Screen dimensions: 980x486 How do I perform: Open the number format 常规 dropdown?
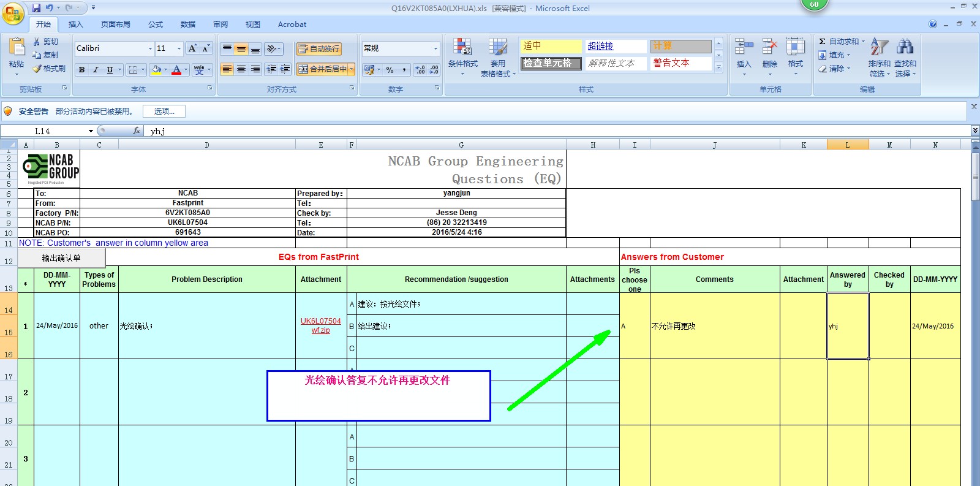pos(435,48)
